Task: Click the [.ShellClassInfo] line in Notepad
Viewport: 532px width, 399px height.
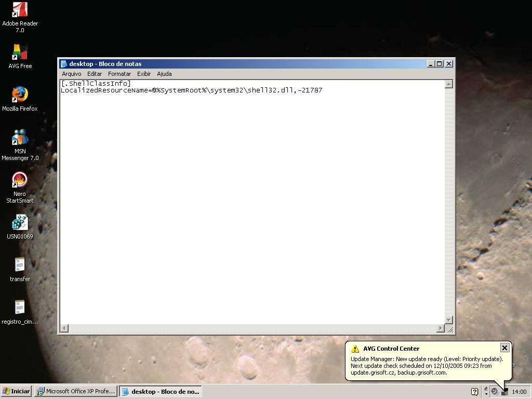Action: tap(96, 84)
